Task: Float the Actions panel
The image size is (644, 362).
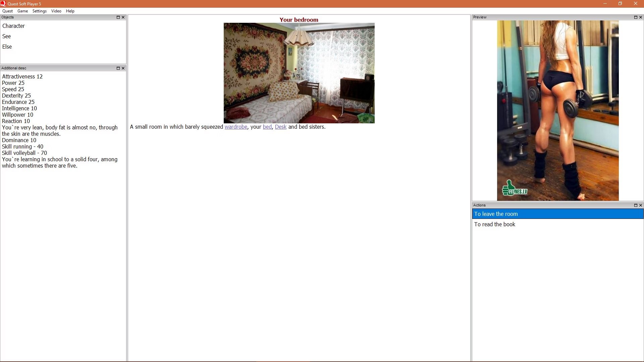Action: tap(636, 205)
